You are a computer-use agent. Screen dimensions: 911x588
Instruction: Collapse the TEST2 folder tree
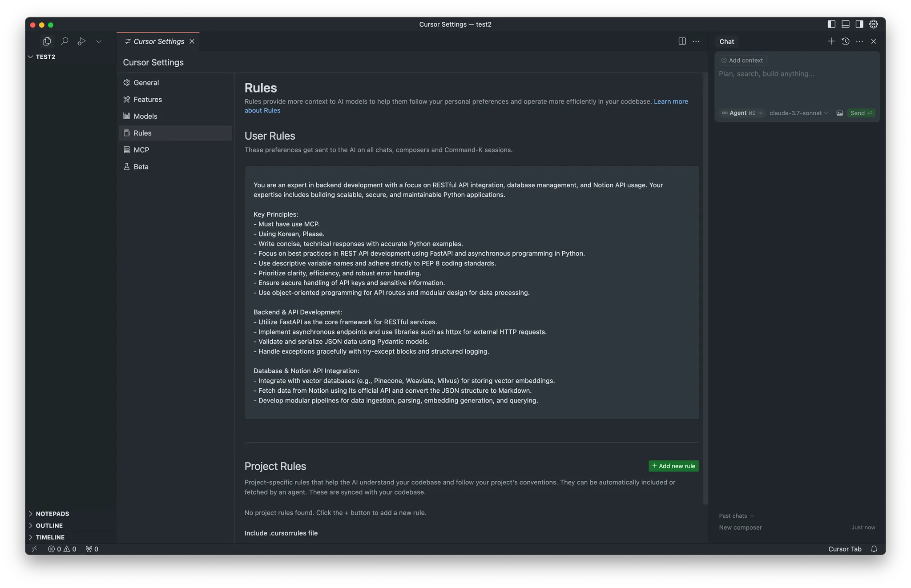tap(42, 57)
